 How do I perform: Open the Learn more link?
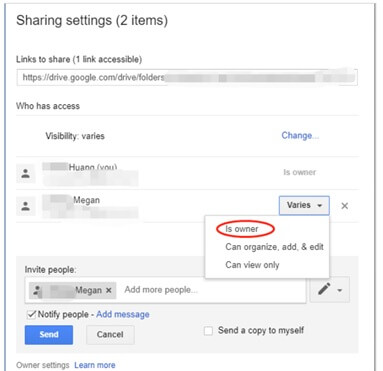pyautogui.click(x=95, y=365)
